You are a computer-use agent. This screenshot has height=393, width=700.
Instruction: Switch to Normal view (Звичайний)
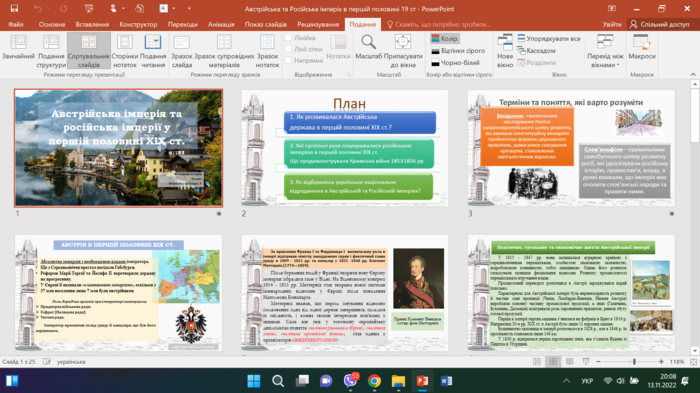(18, 50)
